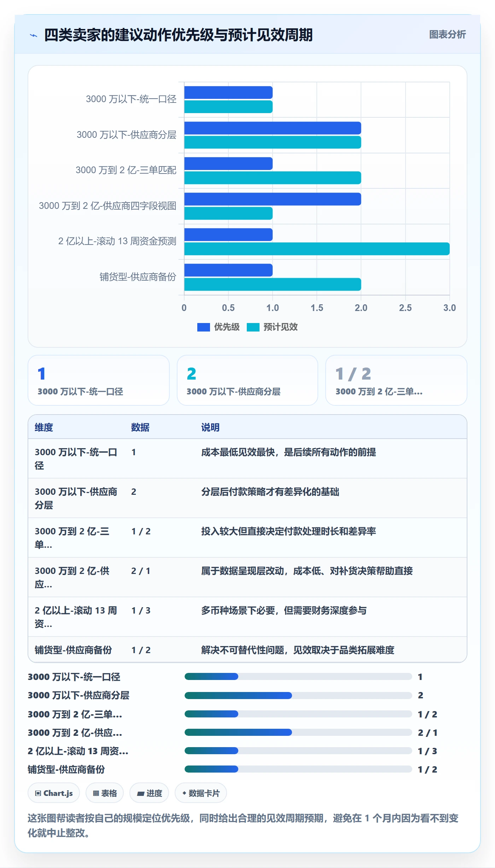This screenshot has width=495, height=868.
Task: Select the 数据卡片 tag chip
Action: point(201,793)
